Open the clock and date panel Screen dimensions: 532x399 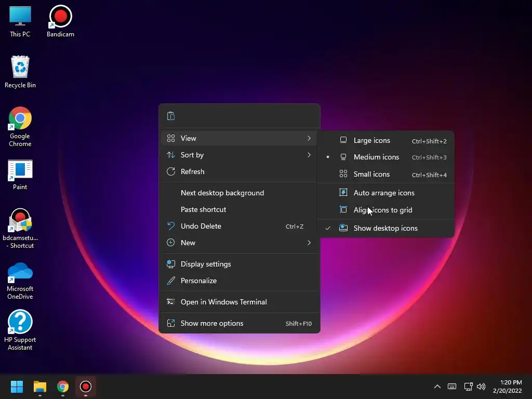click(x=507, y=387)
